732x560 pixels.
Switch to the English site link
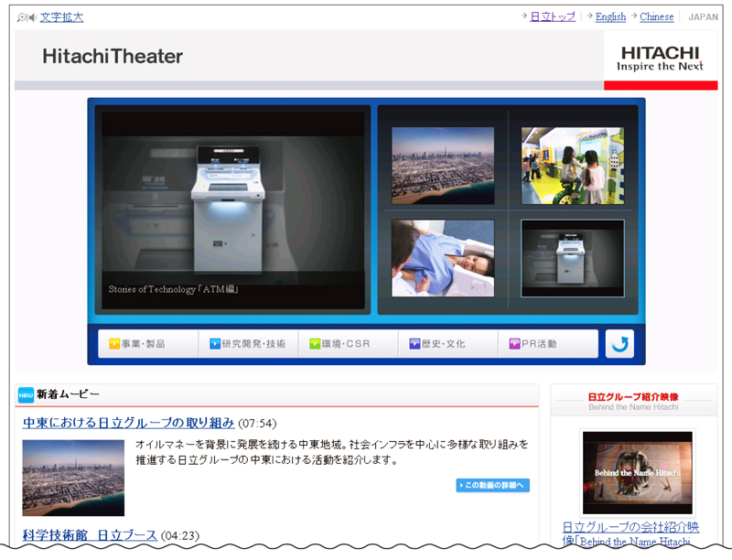[610, 16]
